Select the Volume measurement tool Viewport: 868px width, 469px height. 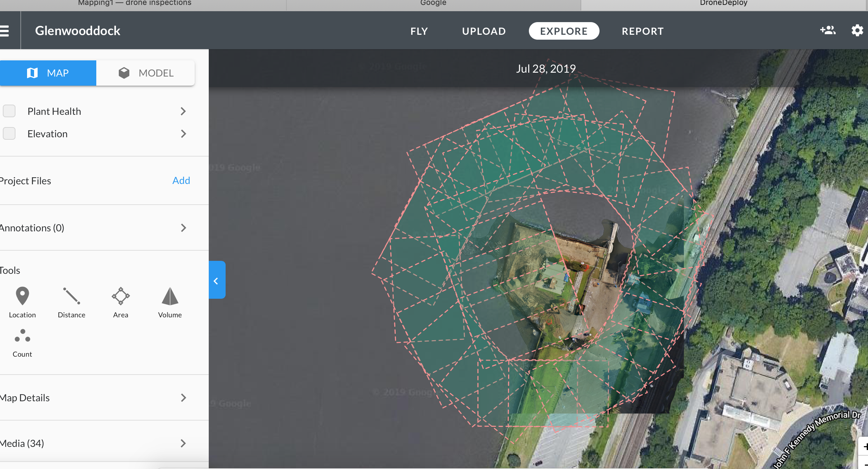pyautogui.click(x=170, y=302)
